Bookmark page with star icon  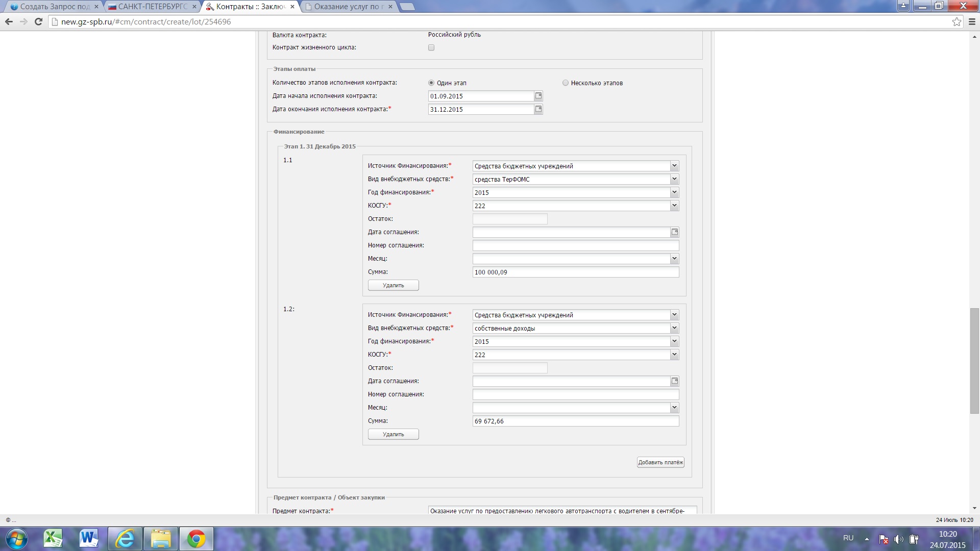tap(957, 21)
